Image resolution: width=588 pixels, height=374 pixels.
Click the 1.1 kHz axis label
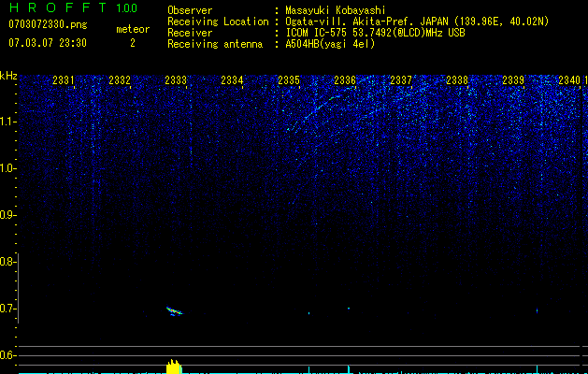click(x=8, y=122)
